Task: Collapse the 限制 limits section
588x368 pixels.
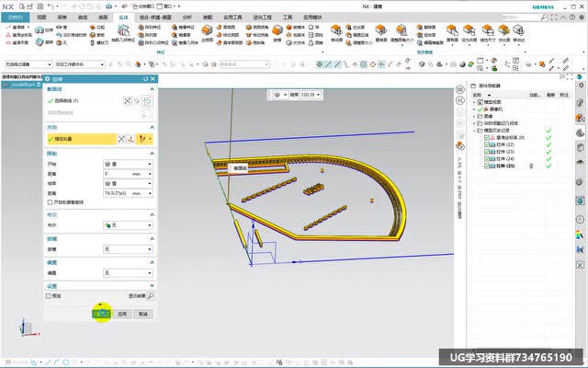Action: pyautogui.click(x=150, y=152)
